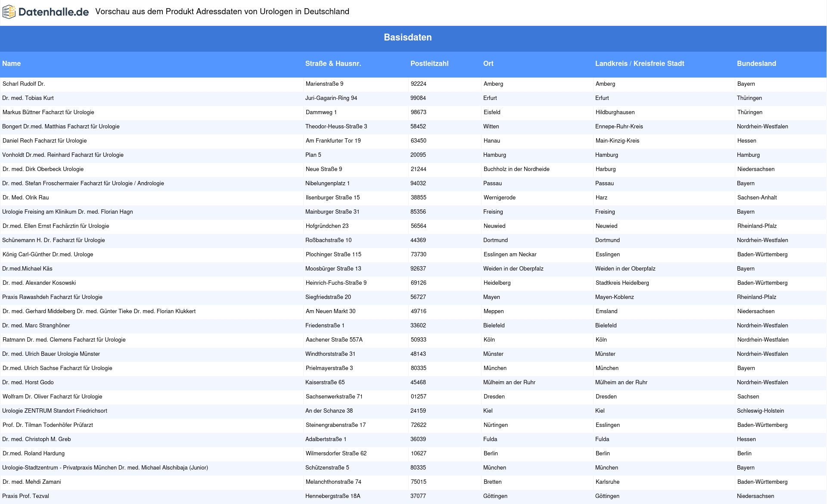The image size is (827, 504).
Task: Click Schünemann H. Dr. Facharzt entry
Action: pyautogui.click(x=53, y=240)
